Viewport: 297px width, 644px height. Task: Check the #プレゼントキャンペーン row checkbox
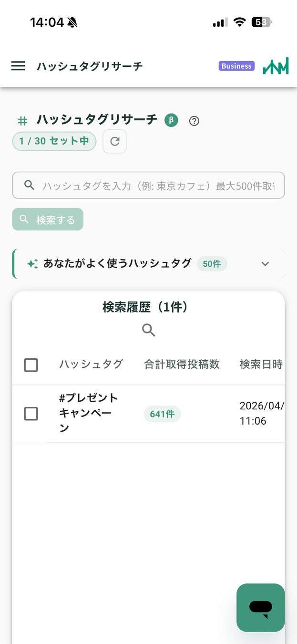tap(31, 414)
